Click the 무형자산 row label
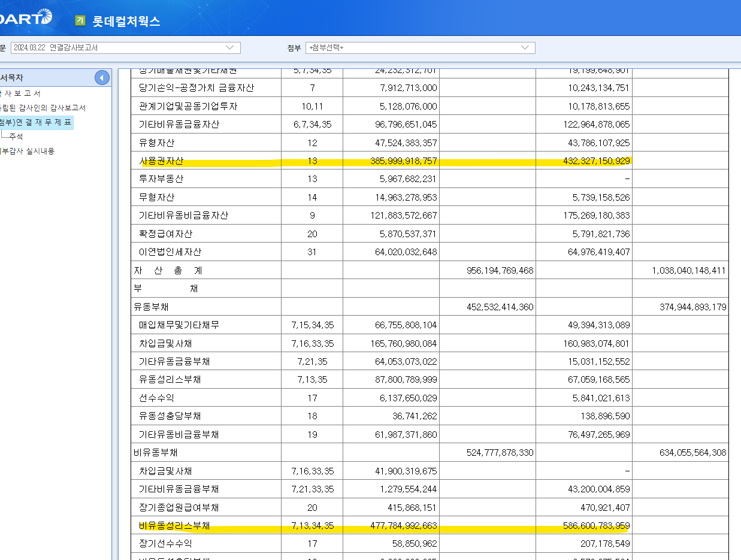Viewport: 741px width, 560px height. (x=156, y=197)
